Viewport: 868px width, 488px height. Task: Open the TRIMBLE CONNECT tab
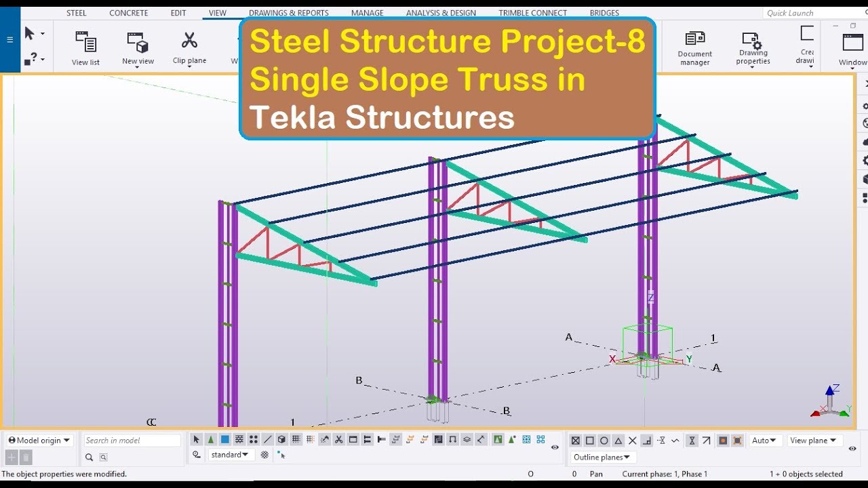coord(532,13)
